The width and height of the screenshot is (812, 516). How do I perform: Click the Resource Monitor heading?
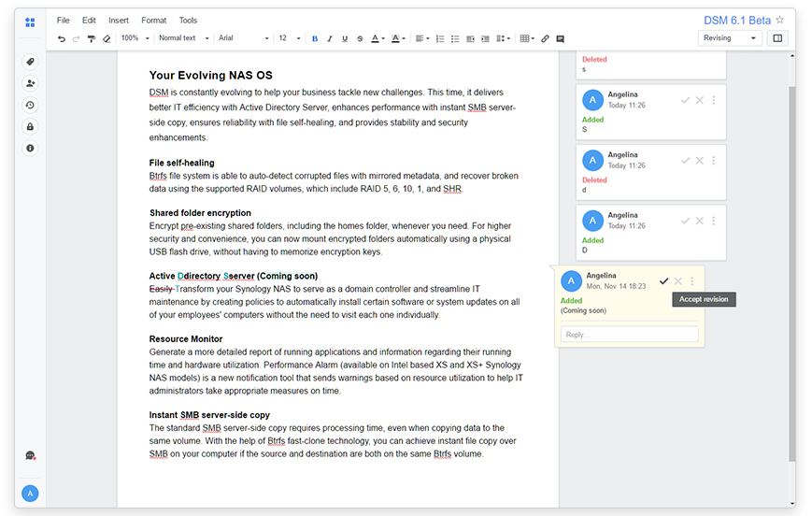click(186, 338)
